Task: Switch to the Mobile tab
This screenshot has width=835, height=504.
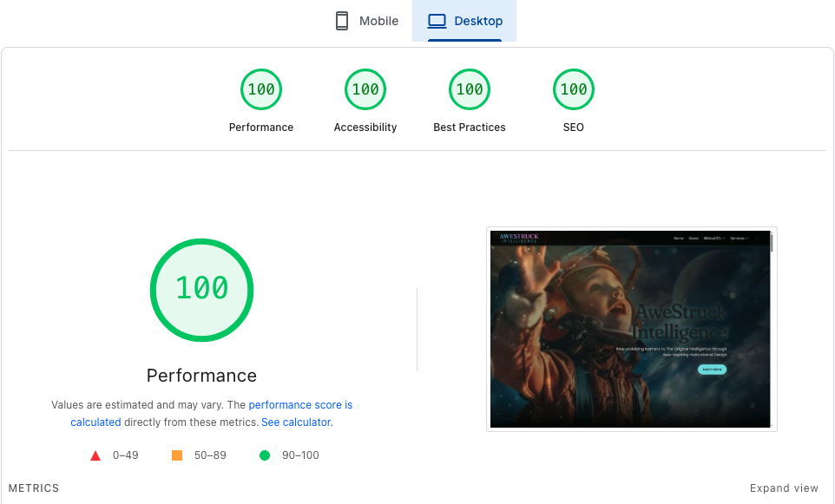Action: (x=366, y=21)
